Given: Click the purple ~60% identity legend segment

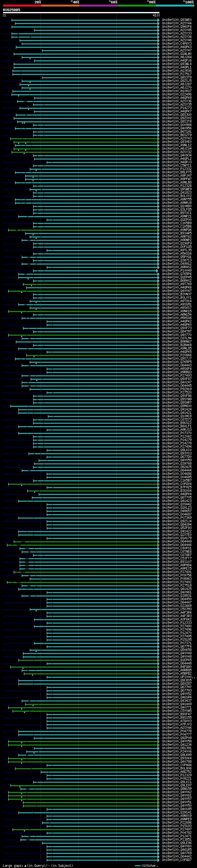Looking at the screenshot, I should (98, 6).
